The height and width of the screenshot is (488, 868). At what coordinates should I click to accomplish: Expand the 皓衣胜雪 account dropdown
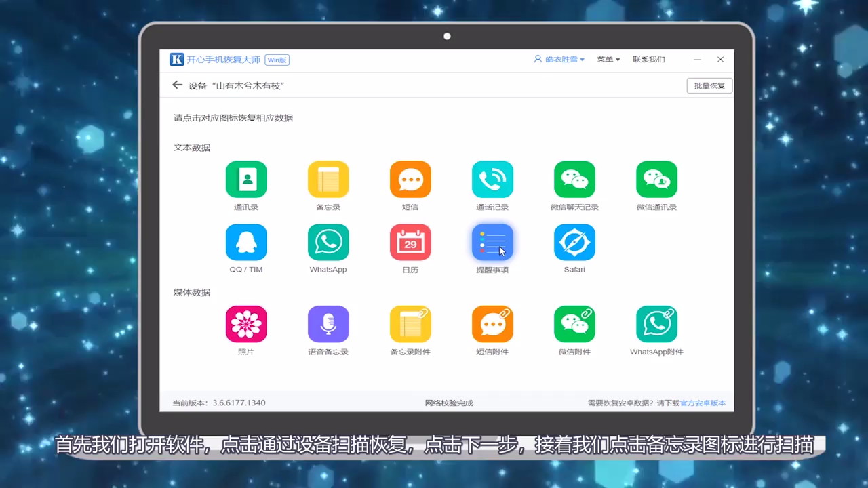point(559,60)
